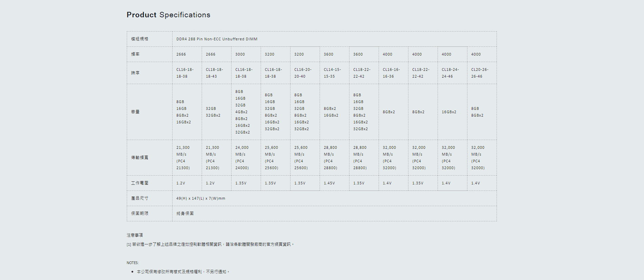Click the 24,000 MB/s bandwidth cell
This screenshot has width=644, height=280.
coord(242,158)
